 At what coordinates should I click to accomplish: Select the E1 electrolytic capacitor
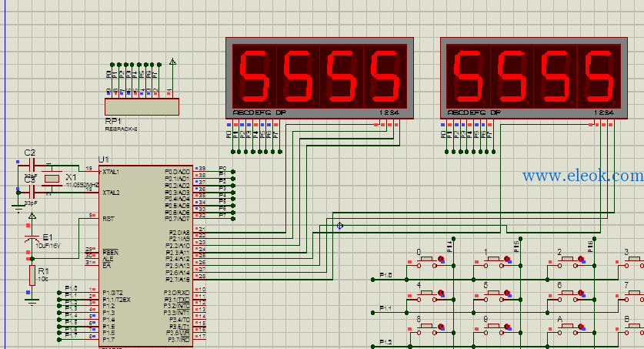[x=32, y=240]
